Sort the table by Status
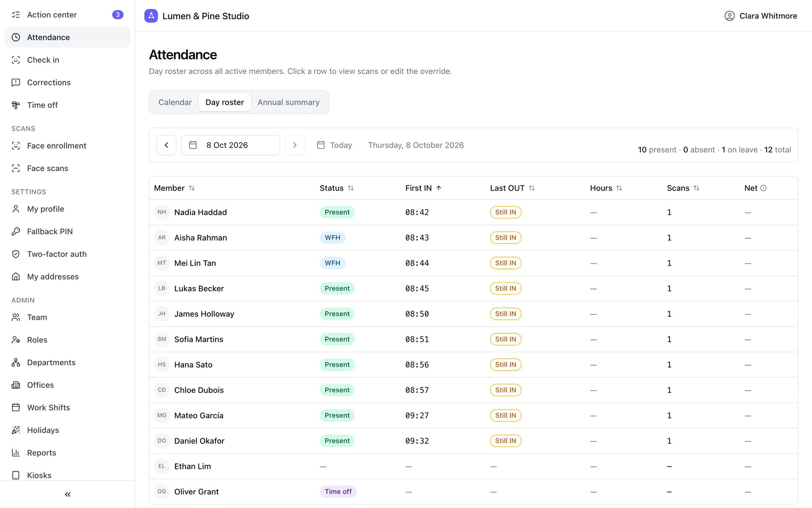Viewport: 812px width, 508px height. [x=337, y=188]
